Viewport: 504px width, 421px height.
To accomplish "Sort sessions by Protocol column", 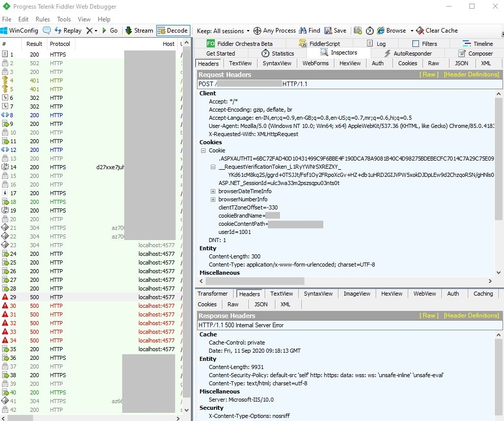I will [61, 44].
